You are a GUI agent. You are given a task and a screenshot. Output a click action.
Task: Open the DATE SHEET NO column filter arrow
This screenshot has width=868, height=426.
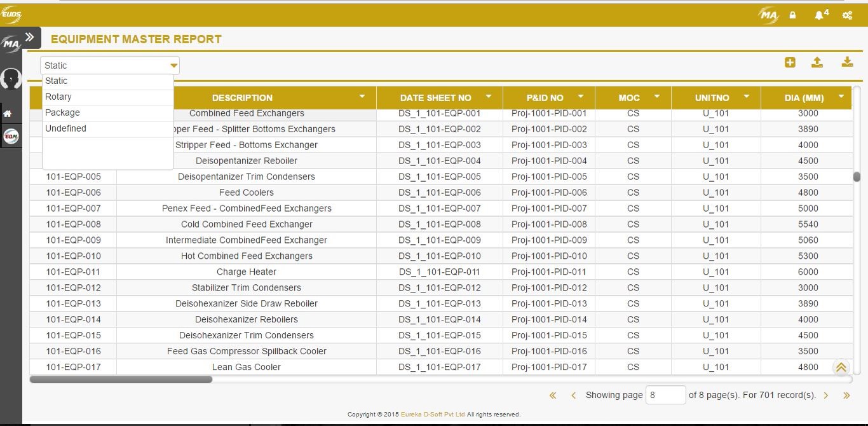tap(489, 97)
